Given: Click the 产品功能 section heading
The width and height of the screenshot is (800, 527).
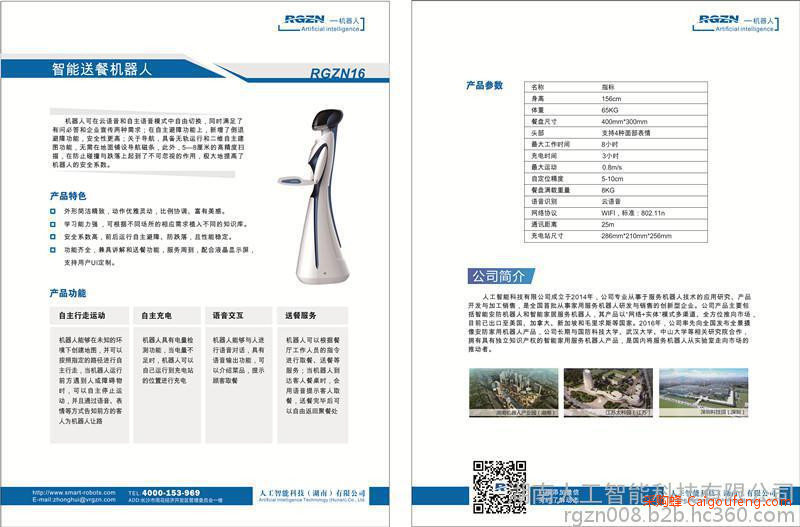Looking at the screenshot, I should (x=68, y=293).
